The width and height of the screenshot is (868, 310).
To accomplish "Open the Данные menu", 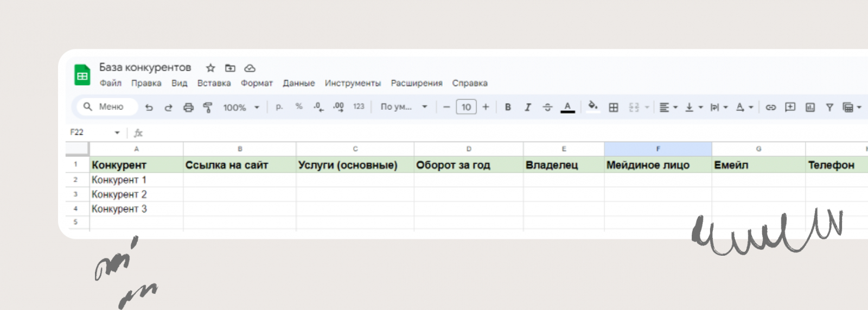I will [x=298, y=83].
